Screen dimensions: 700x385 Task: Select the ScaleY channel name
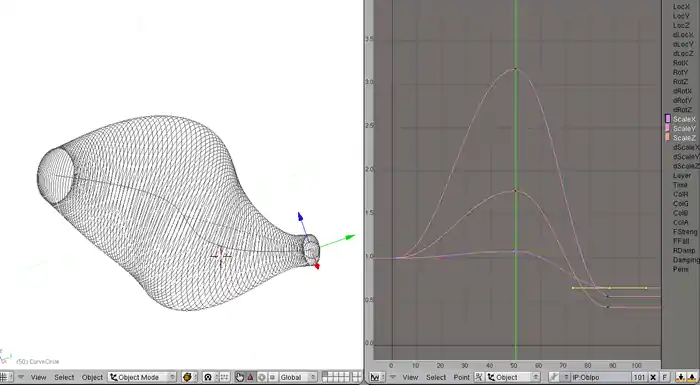[684, 129]
